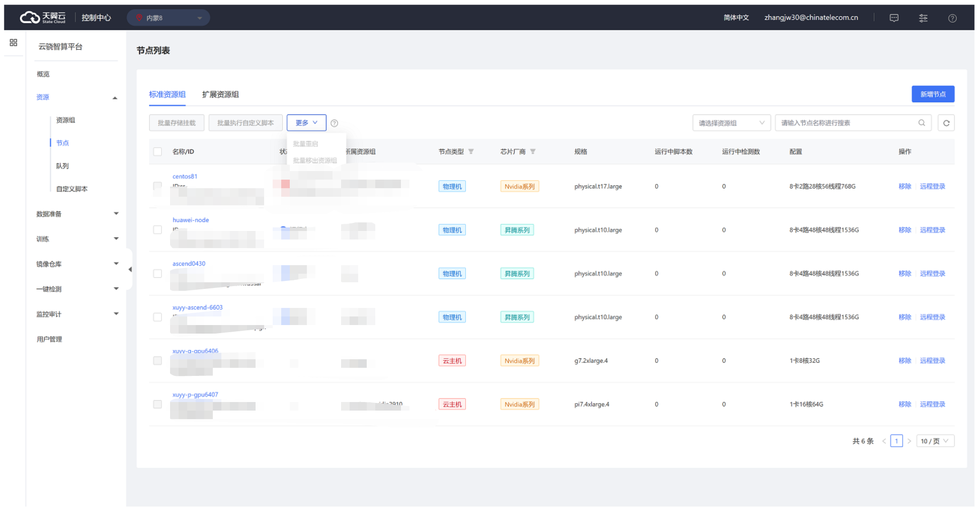
Task: Open the messages icon in header
Action: click(x=894, y=18)
